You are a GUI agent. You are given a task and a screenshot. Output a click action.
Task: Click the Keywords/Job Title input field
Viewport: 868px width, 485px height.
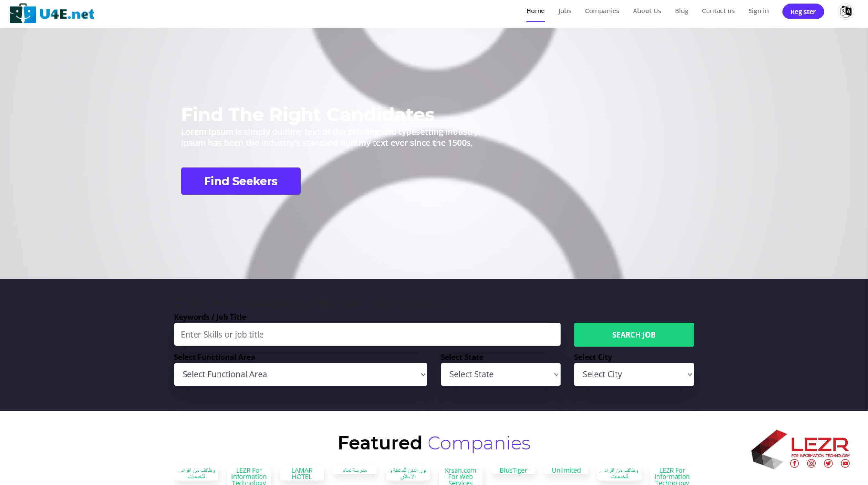coord(367,334)
